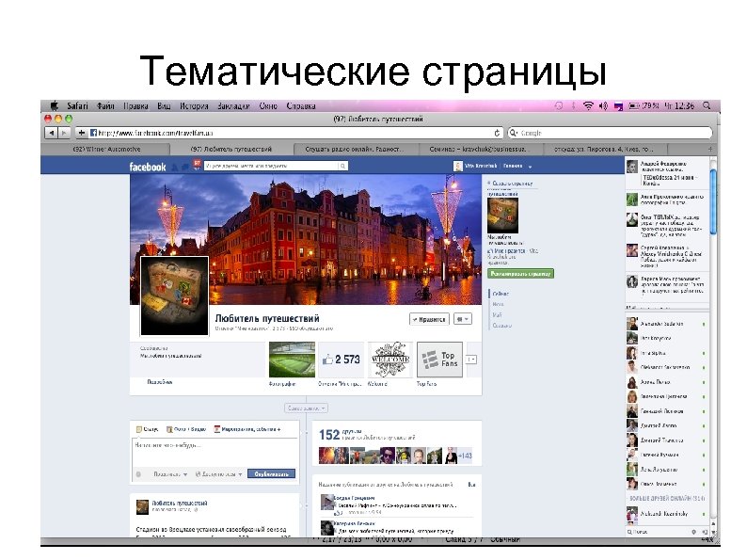Expand the Facebook account dropdown arrow
The image size is (747, 560).
pos(530,167)
